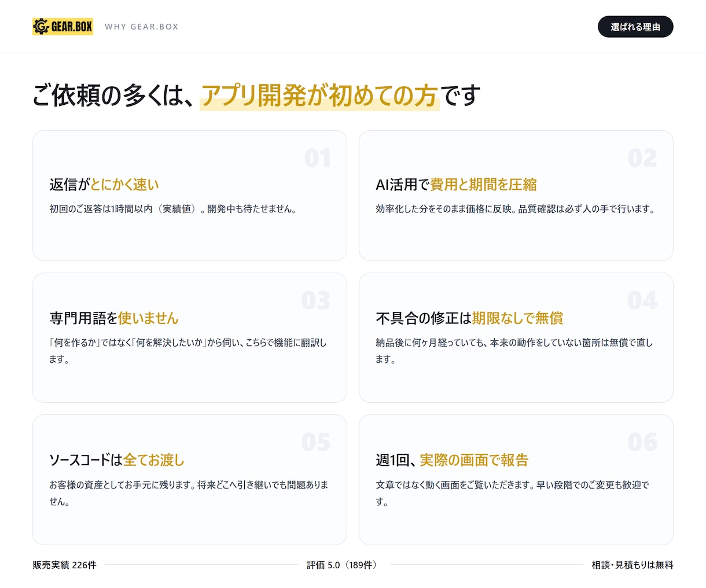Click the highlighted アプリ開発が初めての方 text
Image resolution: width=706 pixels, height=588 pixels.
(319, 95)
